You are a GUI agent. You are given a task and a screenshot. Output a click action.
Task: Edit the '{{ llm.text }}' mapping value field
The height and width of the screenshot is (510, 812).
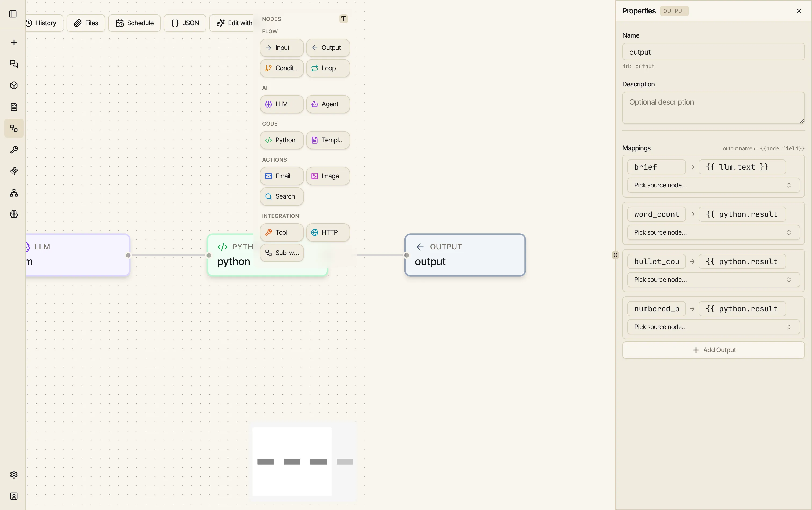[742, 167]
